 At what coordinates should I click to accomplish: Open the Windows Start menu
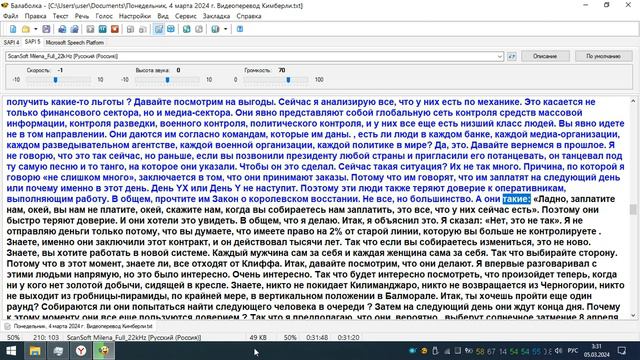click(11, 351)
